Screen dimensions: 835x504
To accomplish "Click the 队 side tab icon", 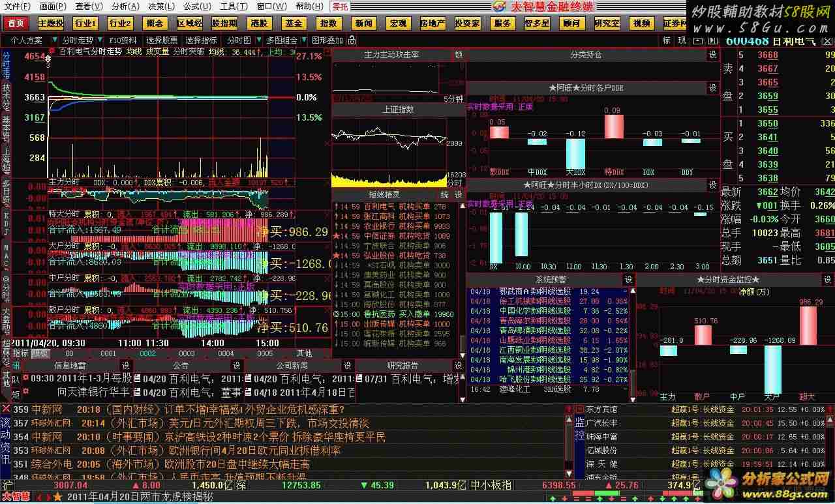I will [x=16, y=379].
